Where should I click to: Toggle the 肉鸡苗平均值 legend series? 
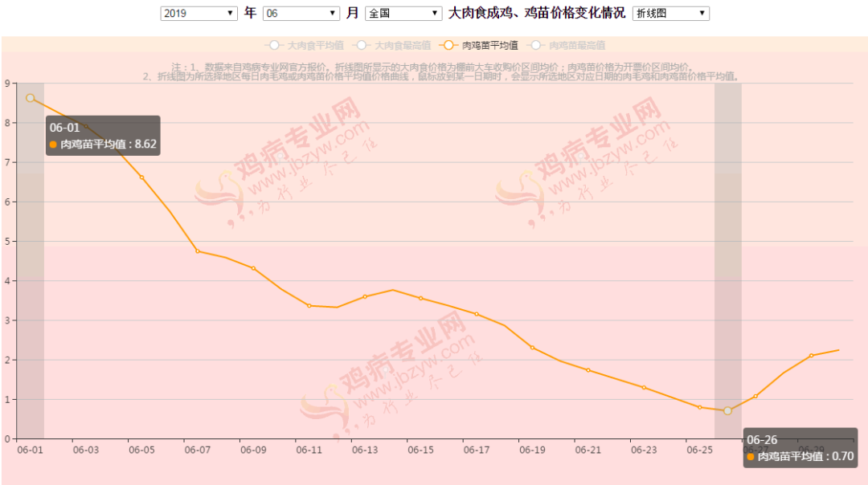click(x=479, y=45)
